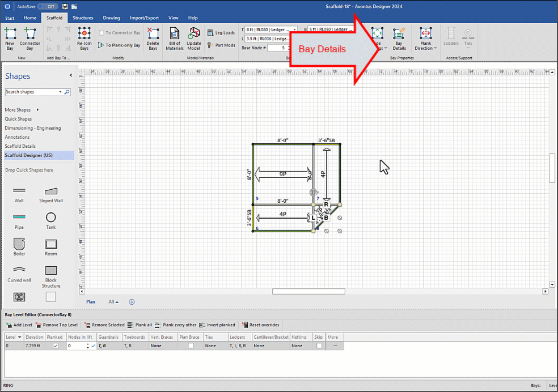This screenshot has height=392, width=558.
Task: Open the Bill of Materials
Action: pyautogui.click(x=175, y=37)
